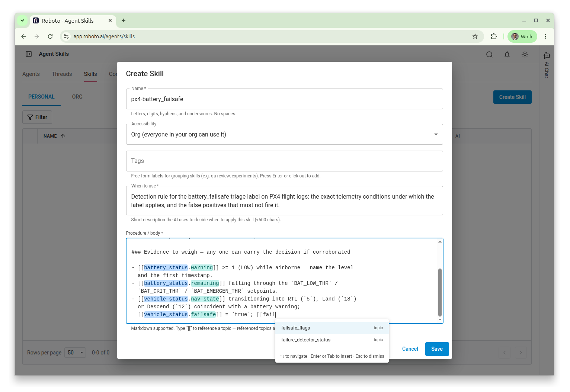
Task: Reload the page
Action: pyautogui.click(x=50, y=36)
